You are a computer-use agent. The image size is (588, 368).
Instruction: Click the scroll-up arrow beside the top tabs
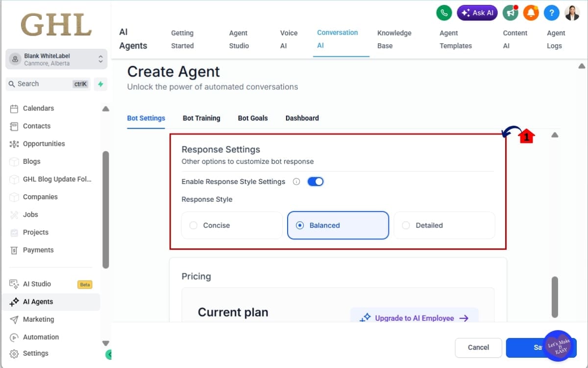582,66
